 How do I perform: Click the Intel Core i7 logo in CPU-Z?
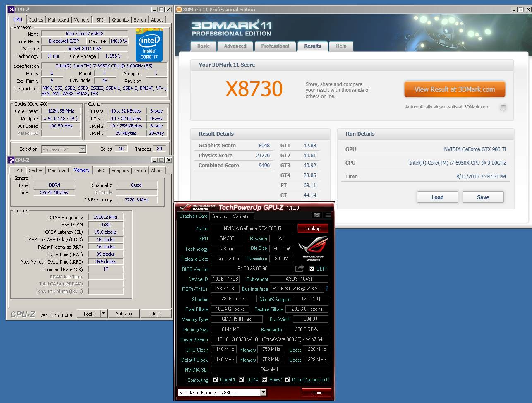click(149, 45)
